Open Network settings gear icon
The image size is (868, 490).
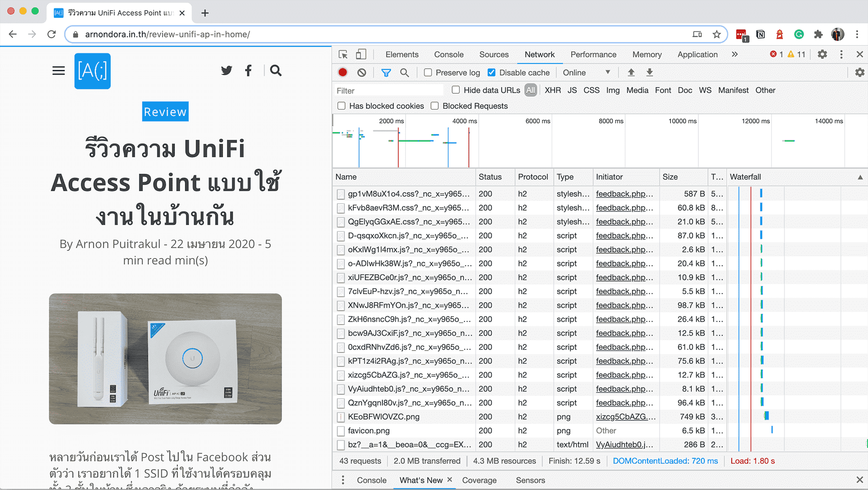860,73
